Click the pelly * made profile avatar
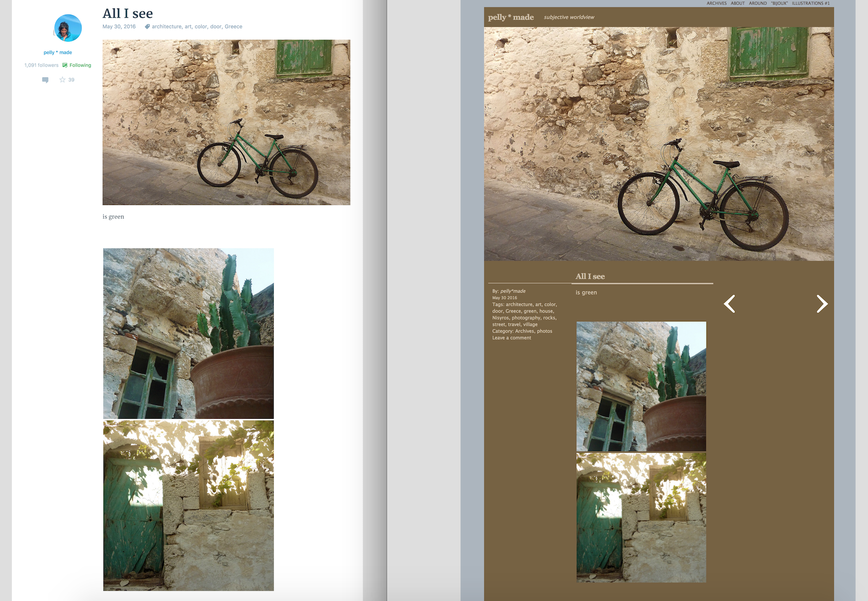This screenshot has width=868, height=601. [x=68, y=28]
